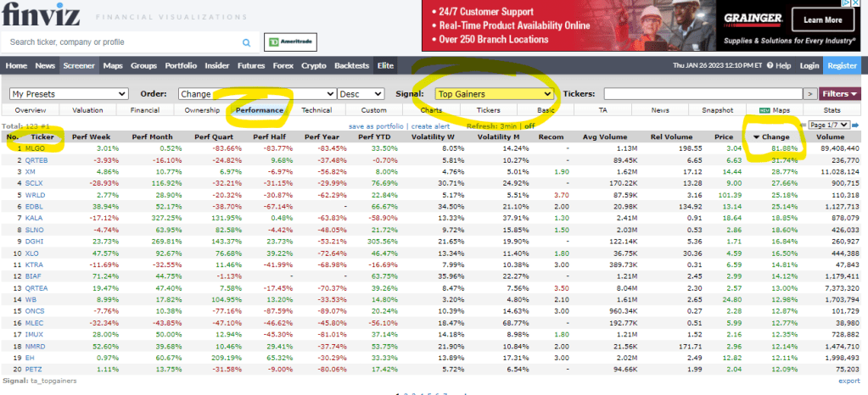The image size is (868, 395).
Task: Click the Tickers input field
Action: tap(700, 93)
